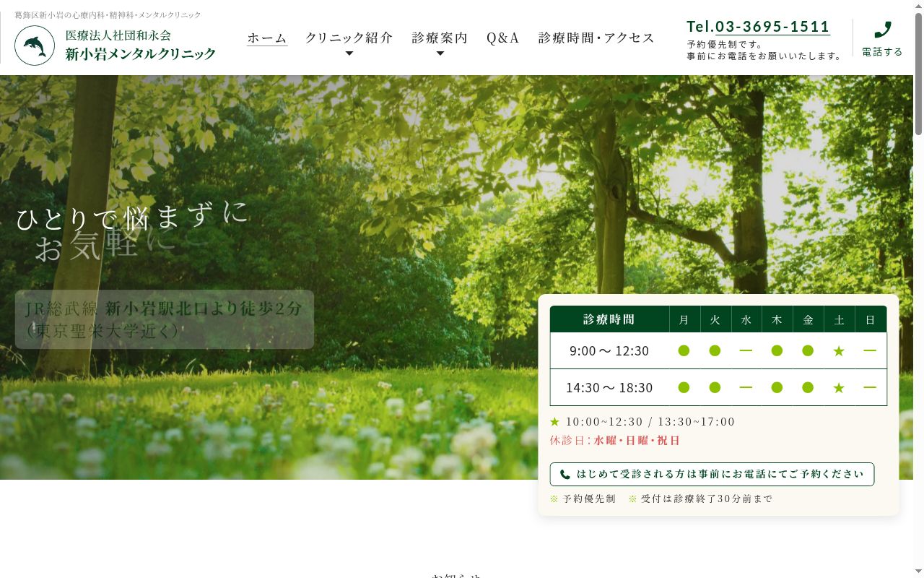Image resolution: width=924 pixels, height=578 pixels.
Task: Click the phone icon in the はじめて受診 button
Action: 565,475
